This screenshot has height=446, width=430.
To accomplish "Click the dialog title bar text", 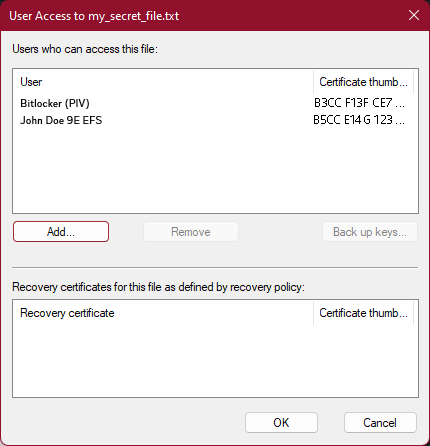I will point(94,16).
